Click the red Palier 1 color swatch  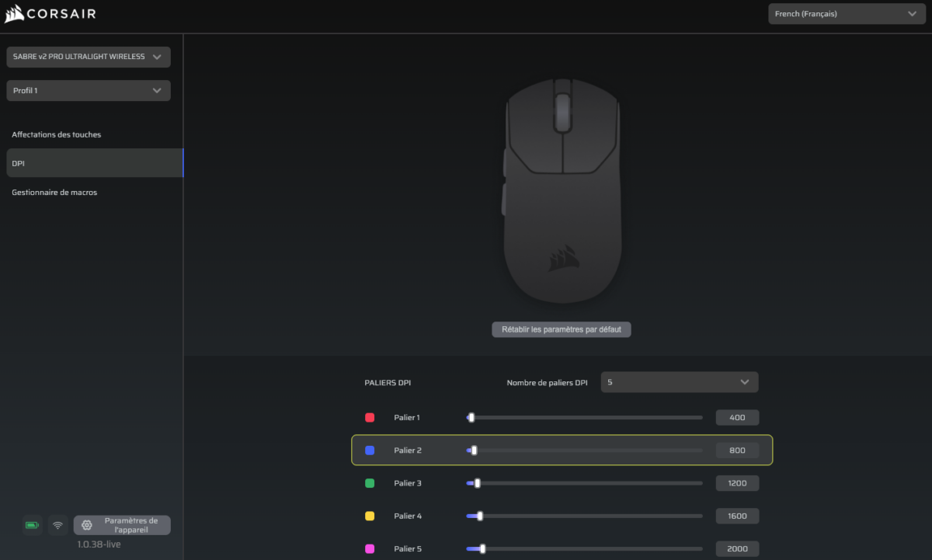click(x=369, y=417)
